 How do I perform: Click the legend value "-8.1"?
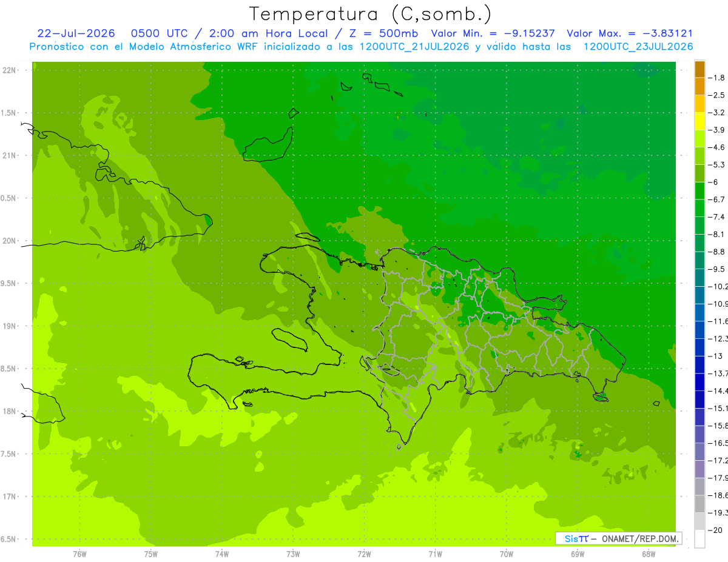(x=716, y=234)
